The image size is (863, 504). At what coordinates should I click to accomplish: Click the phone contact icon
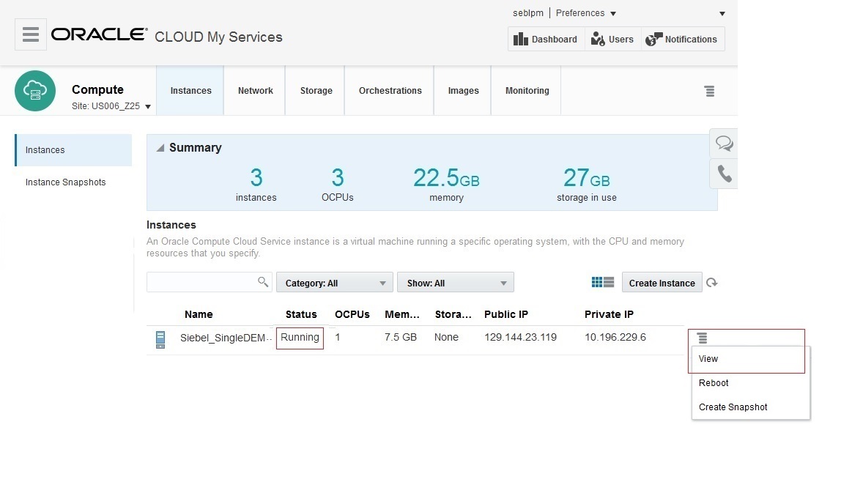724,174
